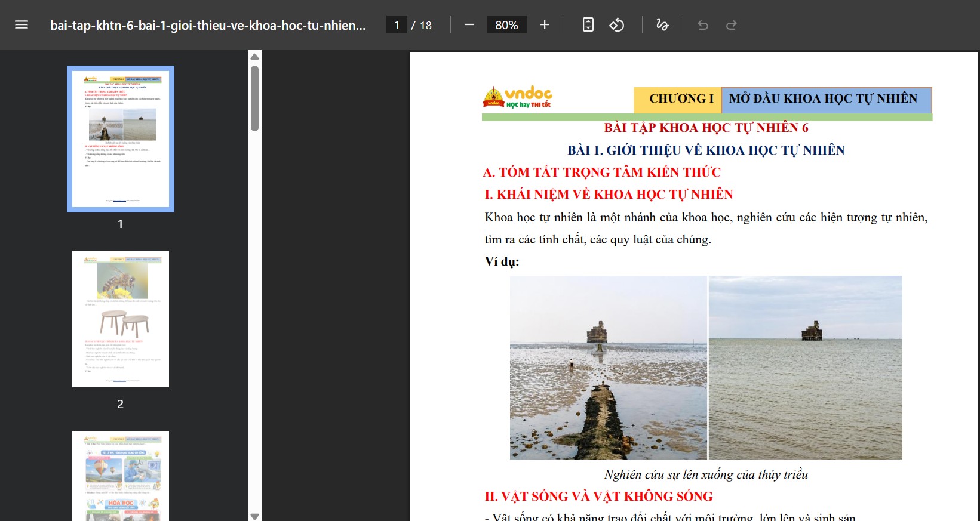Open the draw annotation tool
Screen dimensions: 980x521
pyautogui.click(x=662, y=25)
